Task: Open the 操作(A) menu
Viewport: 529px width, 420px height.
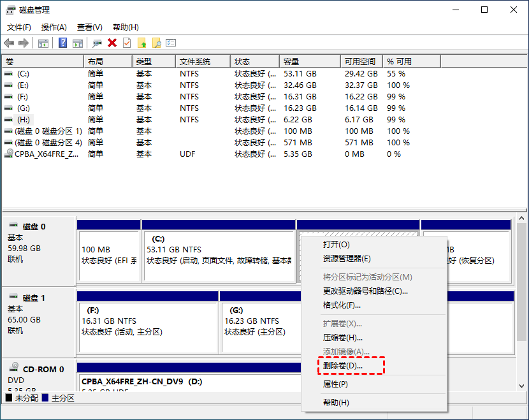Action: 54,27
